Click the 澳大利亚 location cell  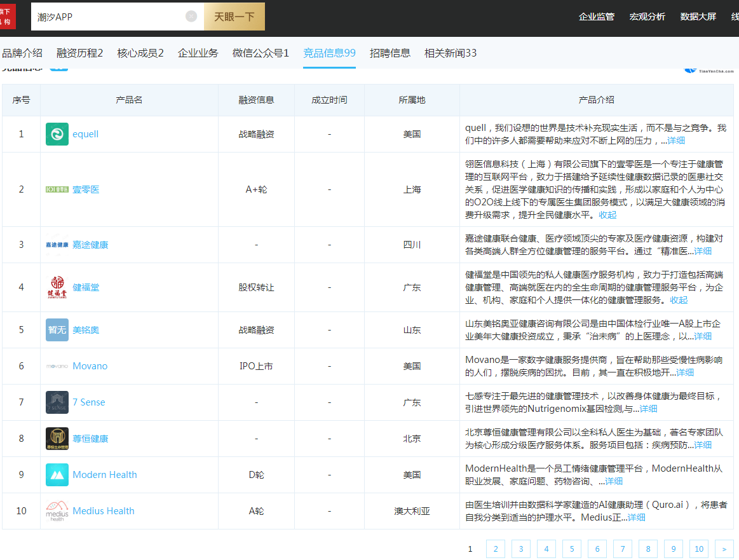412,511
